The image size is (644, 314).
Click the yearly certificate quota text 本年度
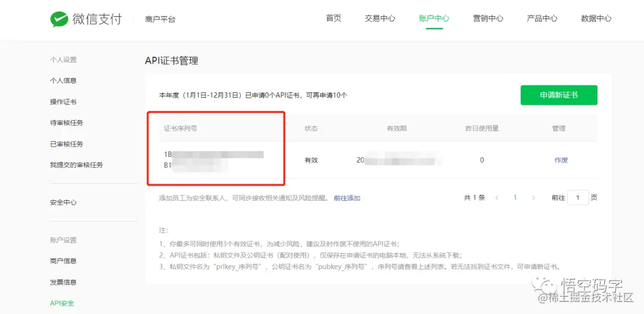click(x=253, y=95)
